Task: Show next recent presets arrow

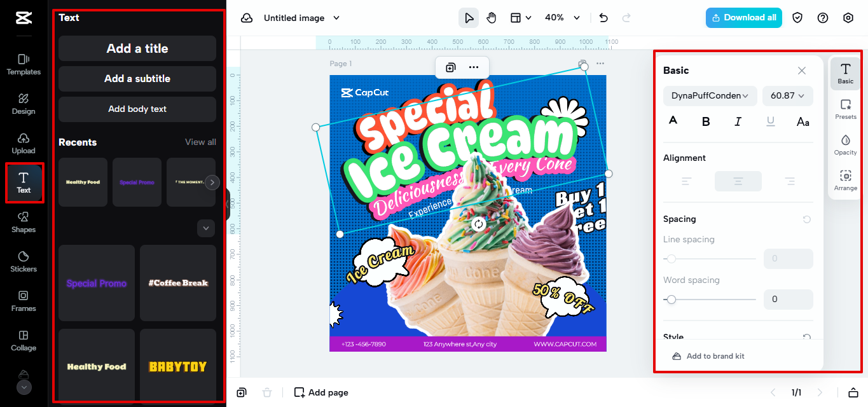Action: point(212,183)
